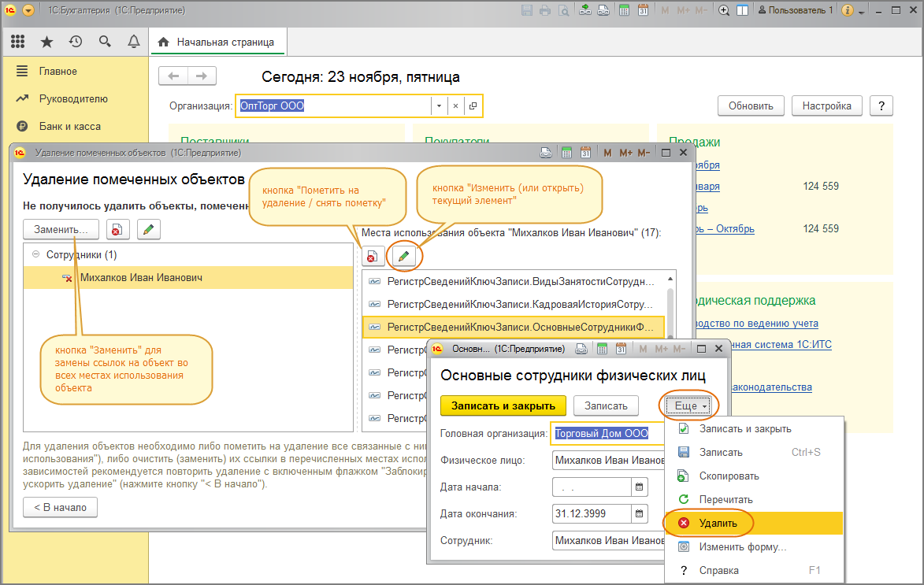The width and height of the screenshot is (924, 585).
Task: Click the Обновить button
Action: click(x=751, y=106)
